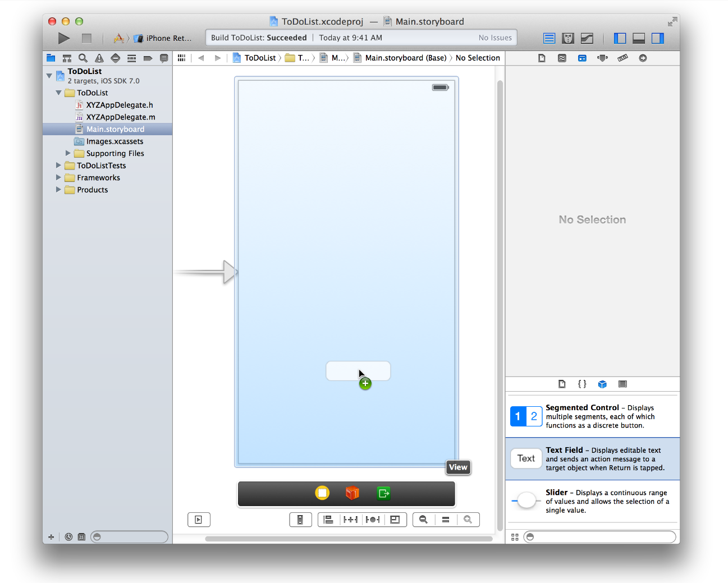
Task: Open the related items menu
Action: click(181, 58)
